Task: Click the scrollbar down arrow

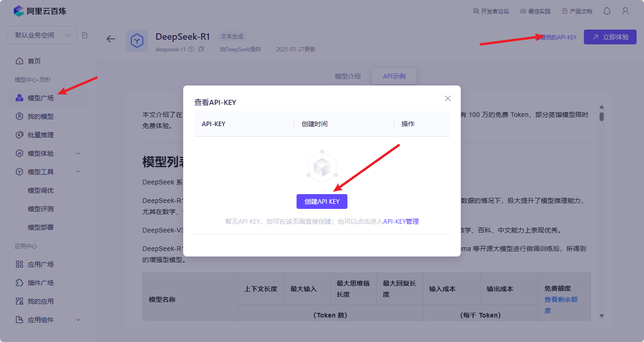Action: click(601, 316)
